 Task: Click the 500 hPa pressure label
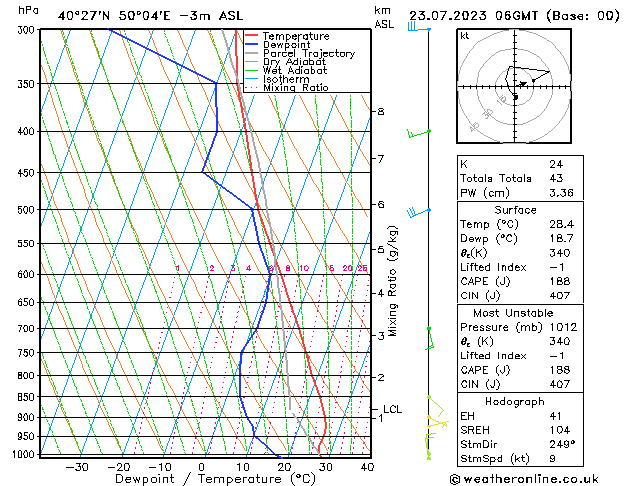pos(28,210)
